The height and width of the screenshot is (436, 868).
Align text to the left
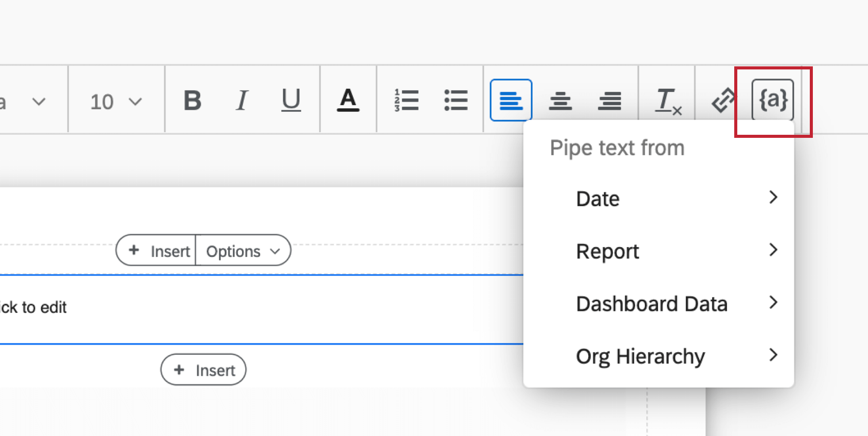click(511, 100)
